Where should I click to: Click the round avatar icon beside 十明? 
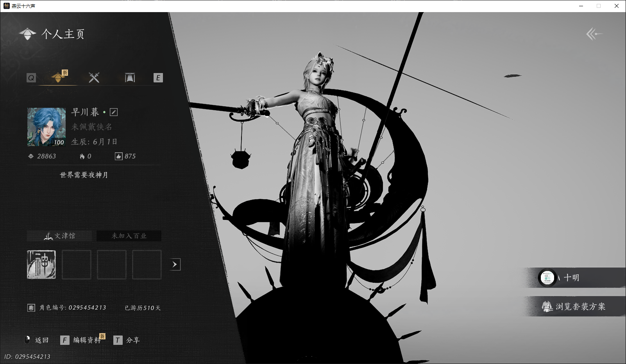click(x=547, y=278)
